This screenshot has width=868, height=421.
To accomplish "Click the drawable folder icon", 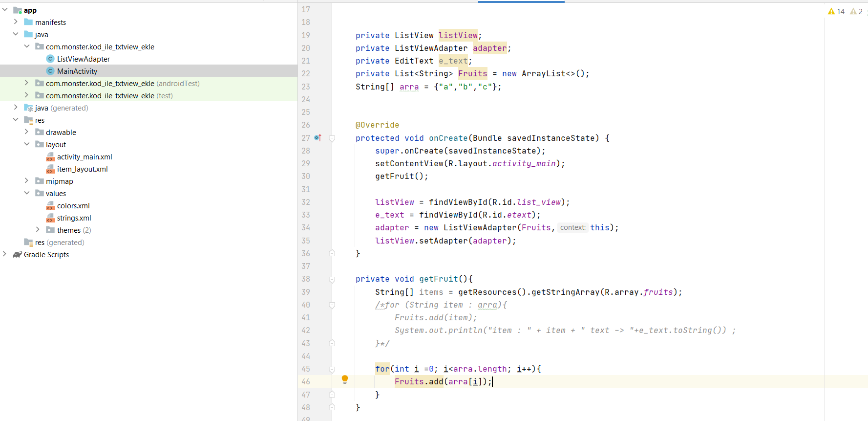I will point(40,132).
